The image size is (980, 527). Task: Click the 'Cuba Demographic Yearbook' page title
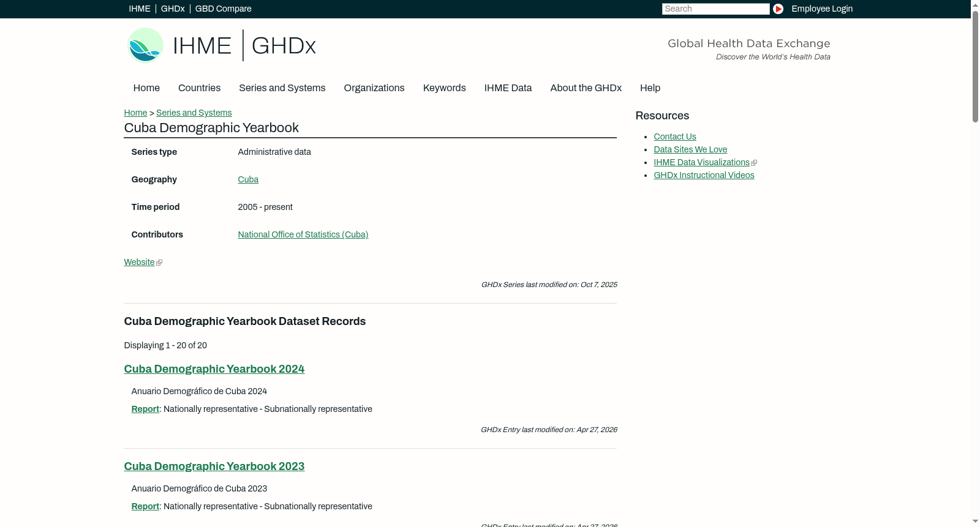tap(211, 128)
